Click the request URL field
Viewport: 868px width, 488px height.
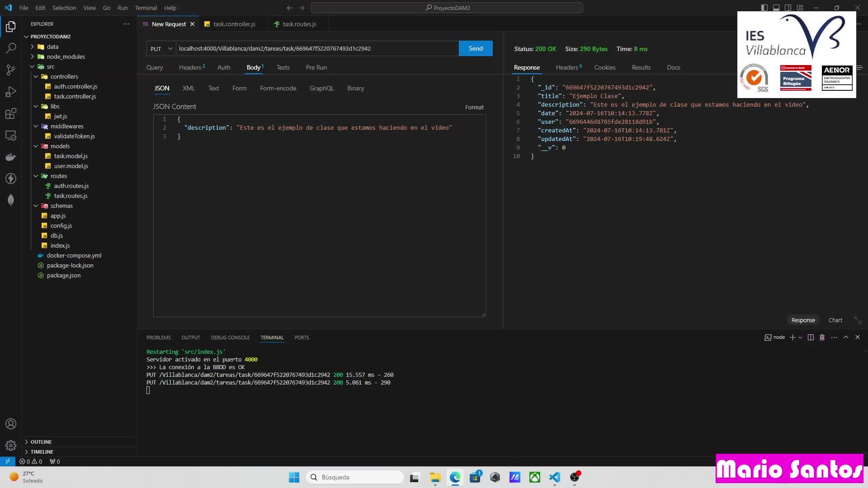click(x=316, y=48)
